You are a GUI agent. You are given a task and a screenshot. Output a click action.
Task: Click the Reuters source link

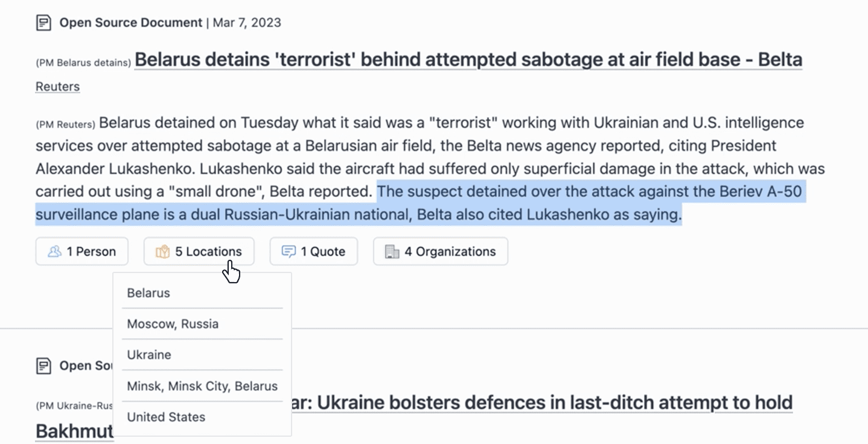(x=57, y=86)
